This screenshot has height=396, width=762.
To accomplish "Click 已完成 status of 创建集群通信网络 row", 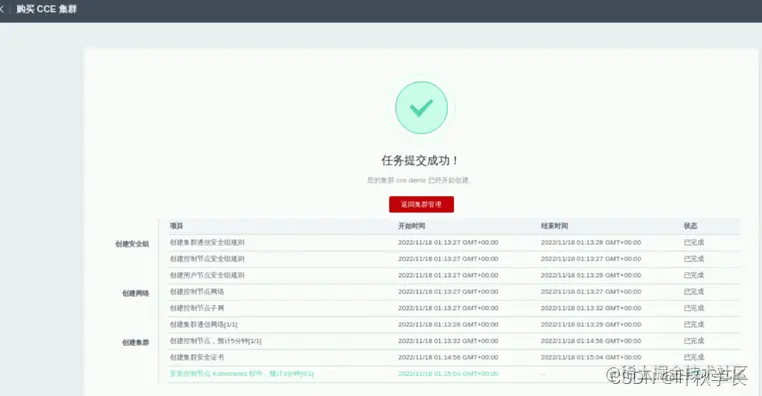I will tap(694, 325).
